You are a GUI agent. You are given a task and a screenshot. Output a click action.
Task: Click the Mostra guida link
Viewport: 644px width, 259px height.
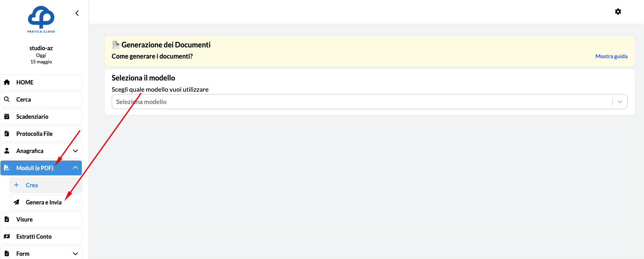(x=611, y=56)
